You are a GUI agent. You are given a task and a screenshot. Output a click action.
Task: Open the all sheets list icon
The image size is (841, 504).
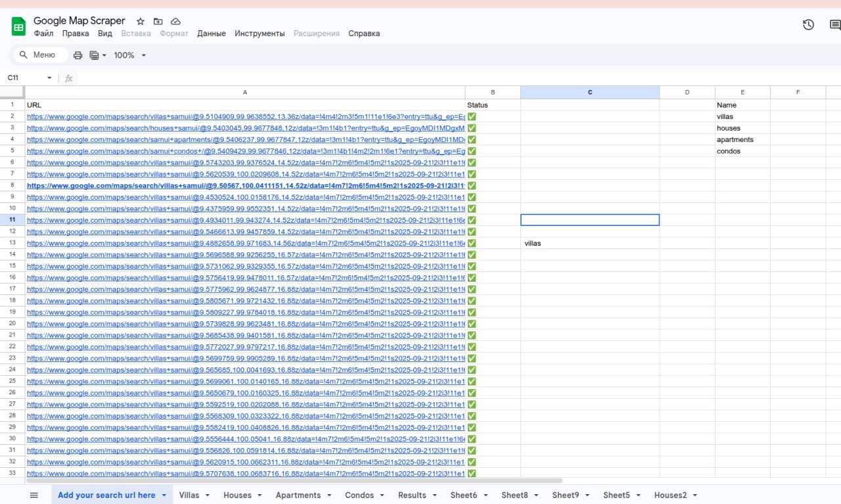pyautogui.click(x=34, y=495)
